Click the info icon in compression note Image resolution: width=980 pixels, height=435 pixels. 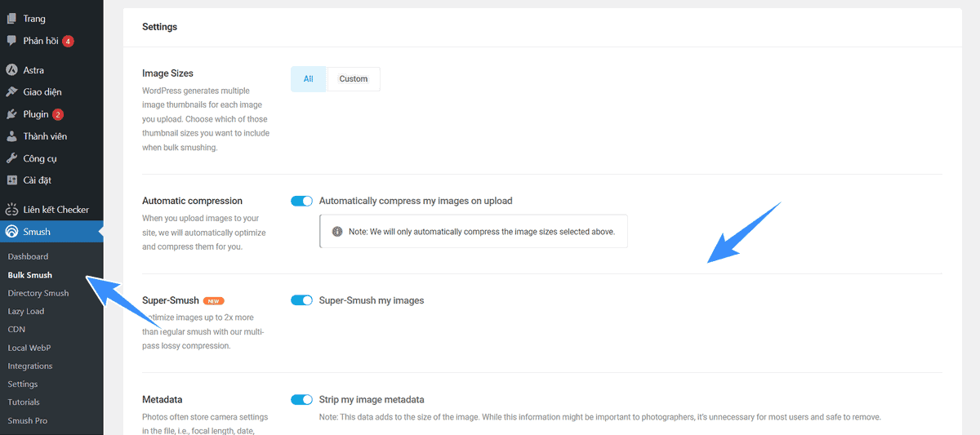pyautogui.click(x=337, y=232)
